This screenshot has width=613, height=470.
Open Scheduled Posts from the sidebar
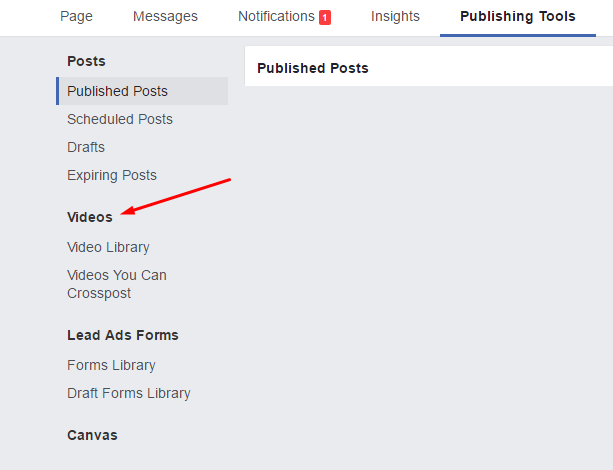pos(120,119)
